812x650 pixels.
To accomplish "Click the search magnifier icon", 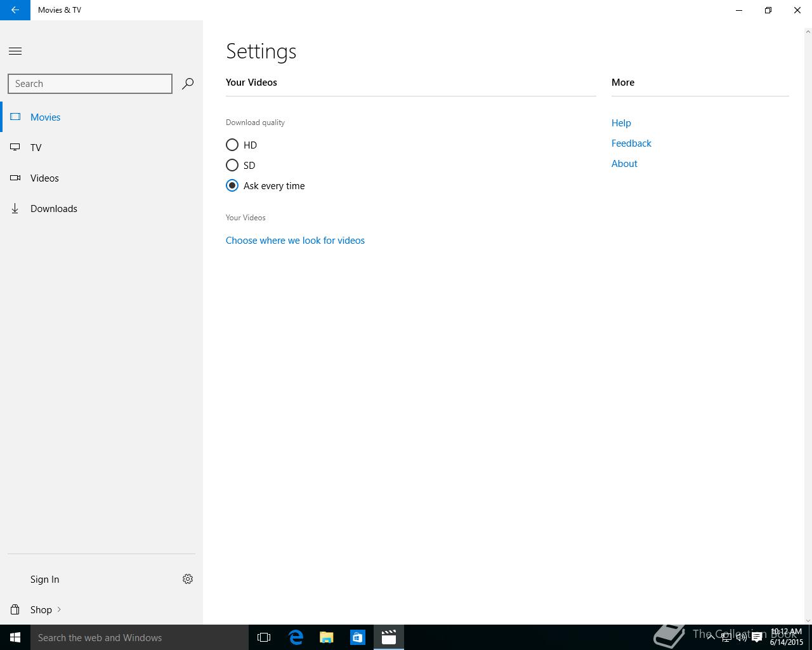I will pyautogui.click(x=188, y=84).
